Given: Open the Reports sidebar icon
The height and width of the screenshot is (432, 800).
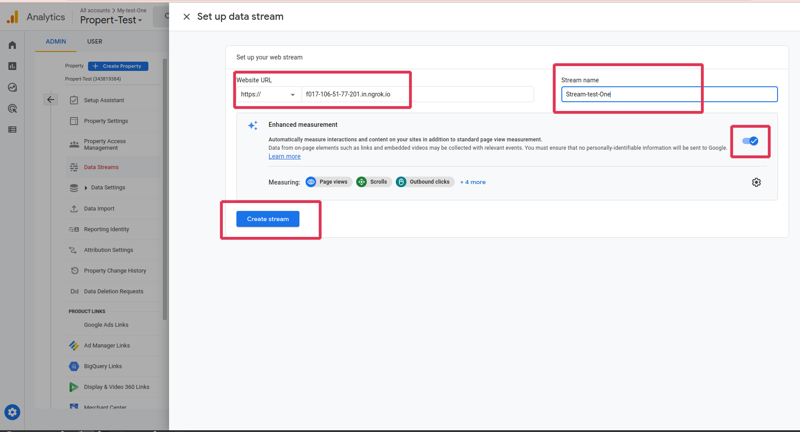Looking at the screenshot, I should [x=12, y=66].
